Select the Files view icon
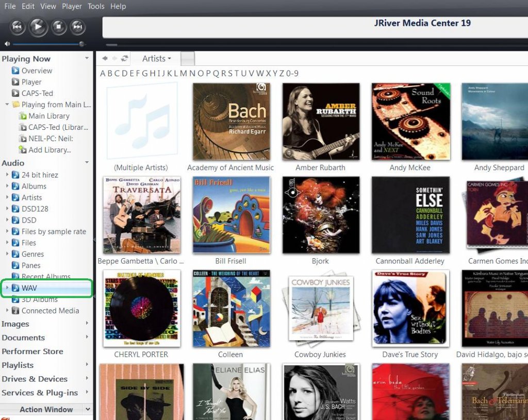The width and height of the screenshot is (528, 420). click(x=15, y=243)
